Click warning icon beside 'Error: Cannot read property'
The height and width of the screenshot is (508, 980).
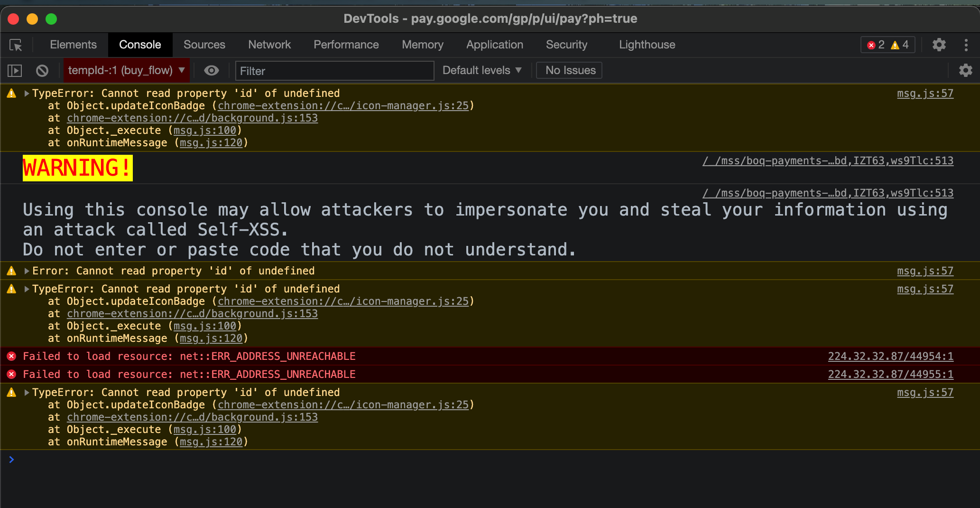click(11, 271)
